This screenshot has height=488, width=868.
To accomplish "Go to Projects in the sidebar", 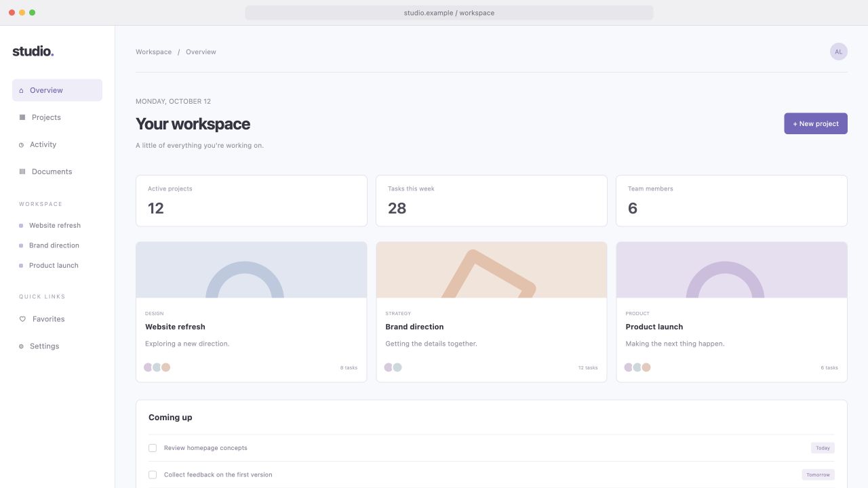I will tap(57, 117).
